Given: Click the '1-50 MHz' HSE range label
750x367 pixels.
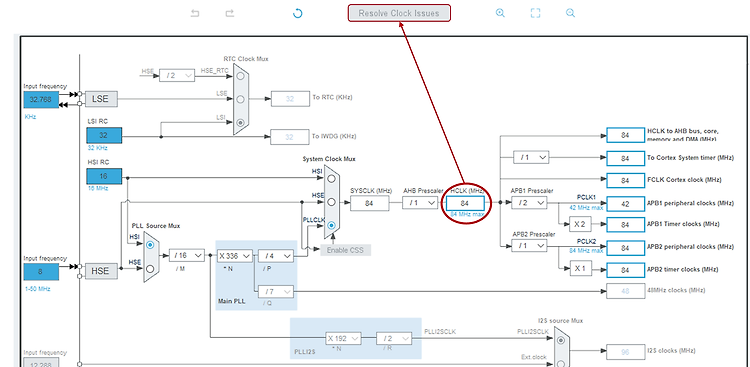Looking at the screenshot, I should point(38,289).
